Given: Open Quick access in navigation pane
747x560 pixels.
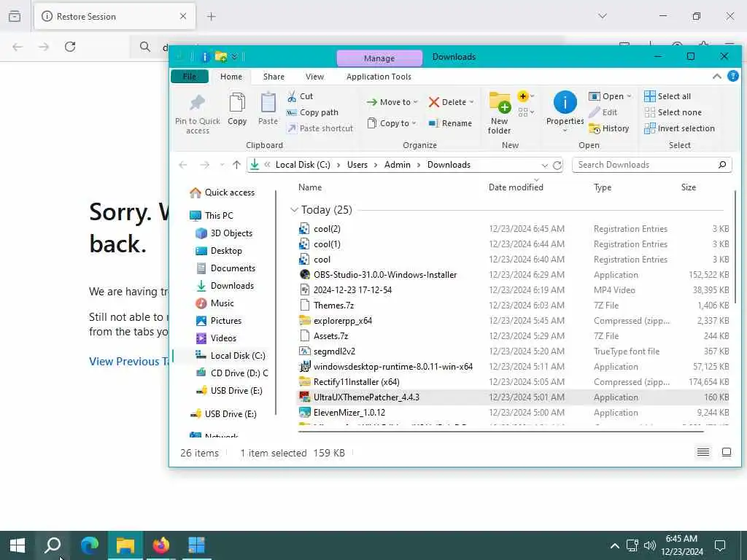Looking at the screenshot, I should pos(222,192).
